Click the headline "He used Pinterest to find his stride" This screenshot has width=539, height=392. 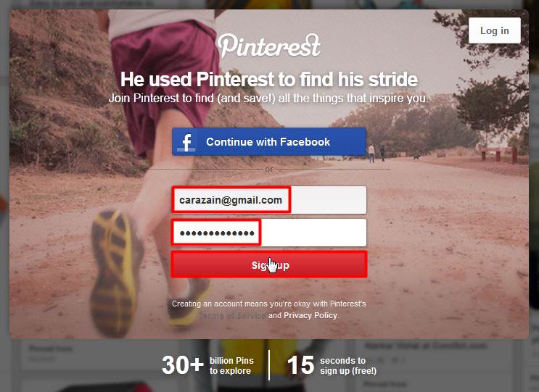tap(269, 79)
